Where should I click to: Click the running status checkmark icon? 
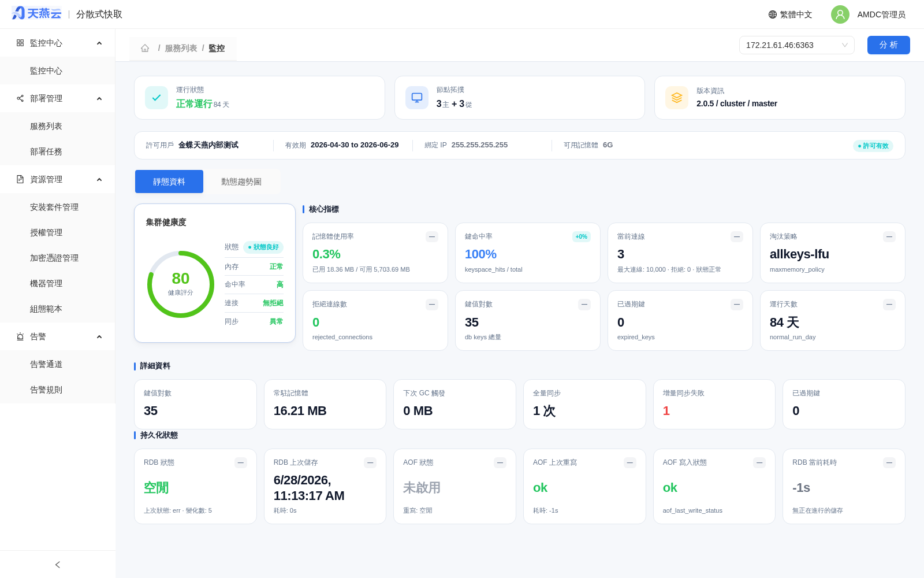(157, 98)
